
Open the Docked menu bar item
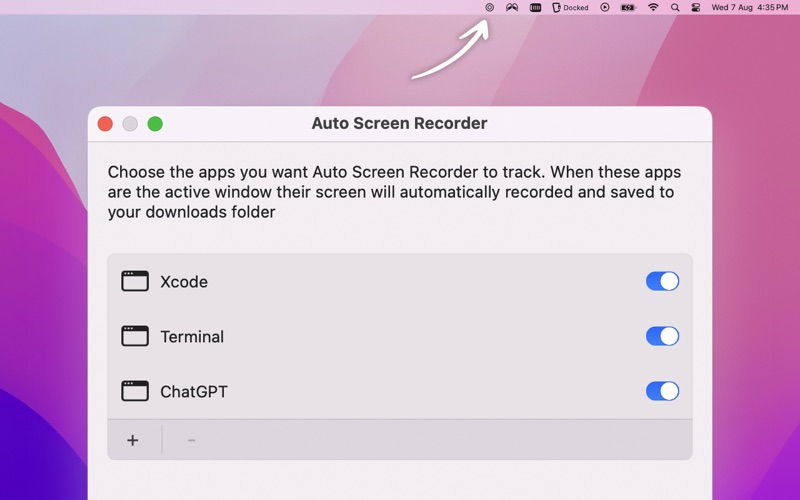click(570, 8)
